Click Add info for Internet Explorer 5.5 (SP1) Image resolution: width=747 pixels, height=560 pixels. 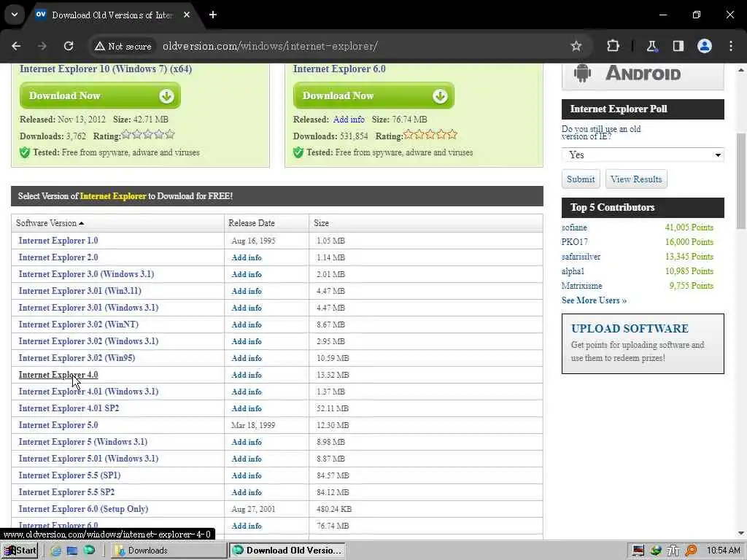[x=247, y=475]
